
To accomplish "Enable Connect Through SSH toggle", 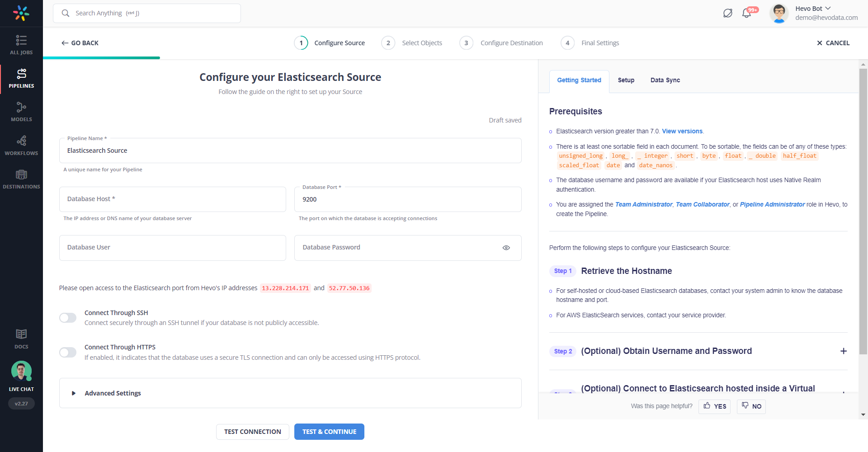I will point(68,318).
